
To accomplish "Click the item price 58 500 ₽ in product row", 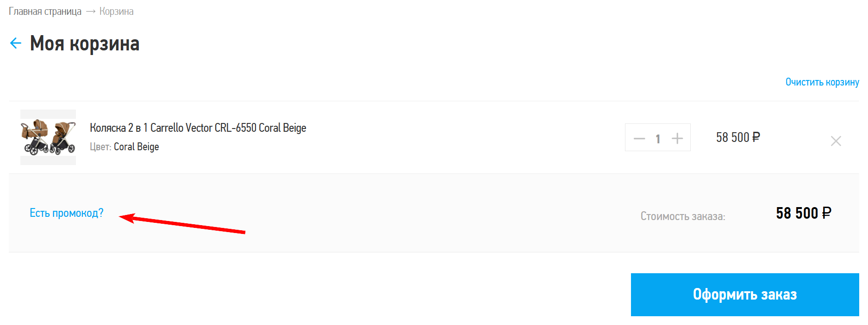I will (x=738, y=137).
